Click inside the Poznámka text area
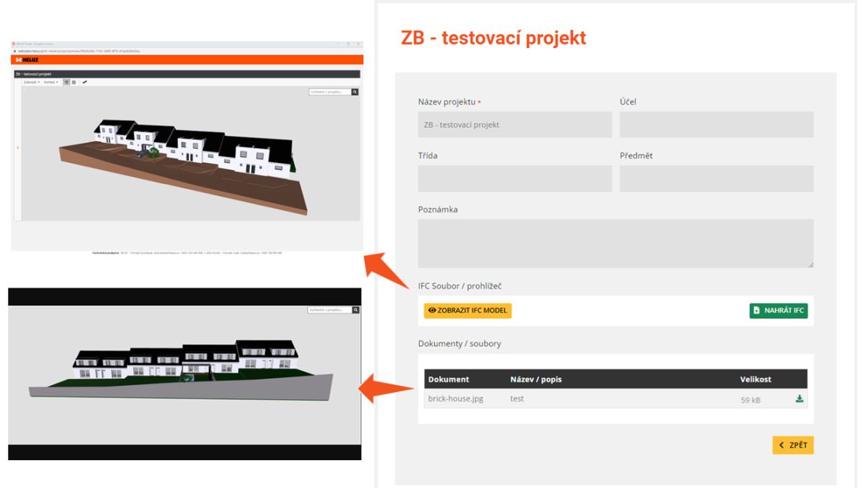Image resolution: width=868 pixels, height=488 pixels. click(x=615, y=243)
